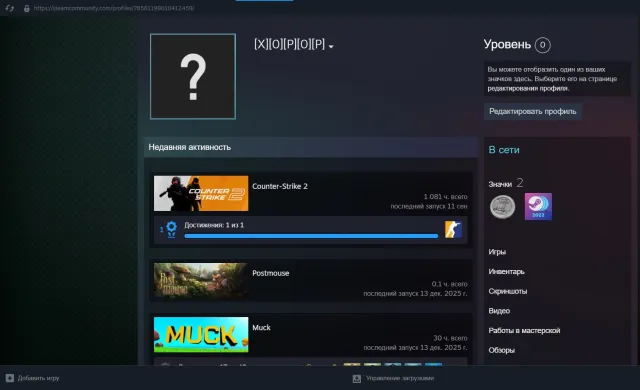This screenshot has width=640, height=390.
Task: Expand the dropdown arrow next to [X][O][P][O][P]
Action: (331, 47)
